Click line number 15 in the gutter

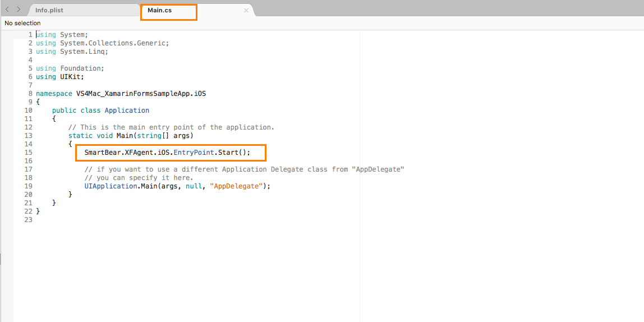(x=28, y=153)
